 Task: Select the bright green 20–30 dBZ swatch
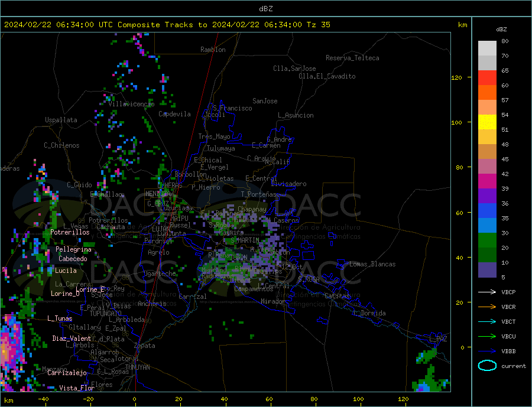(x=487, y=240)
